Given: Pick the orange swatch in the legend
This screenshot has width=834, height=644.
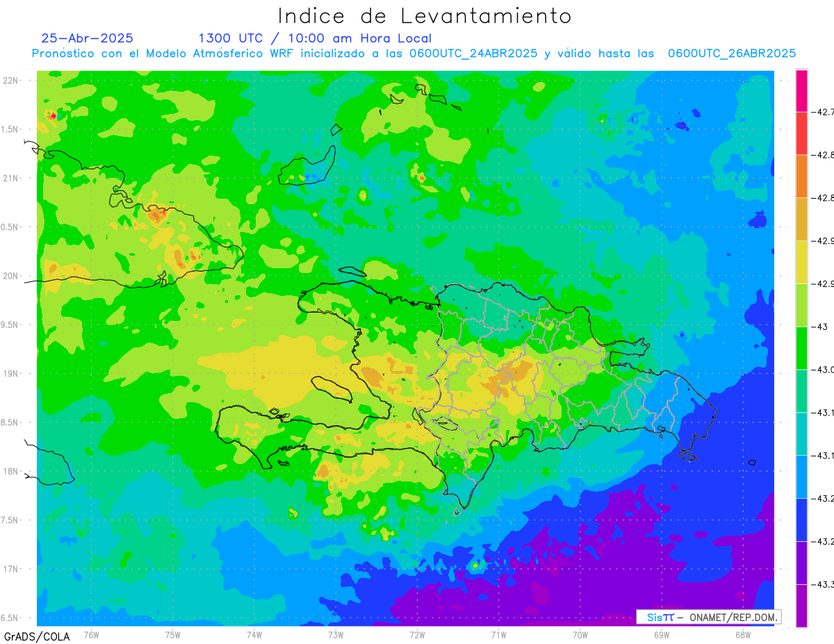Looking at the screenshot, I should click(801, 176).
